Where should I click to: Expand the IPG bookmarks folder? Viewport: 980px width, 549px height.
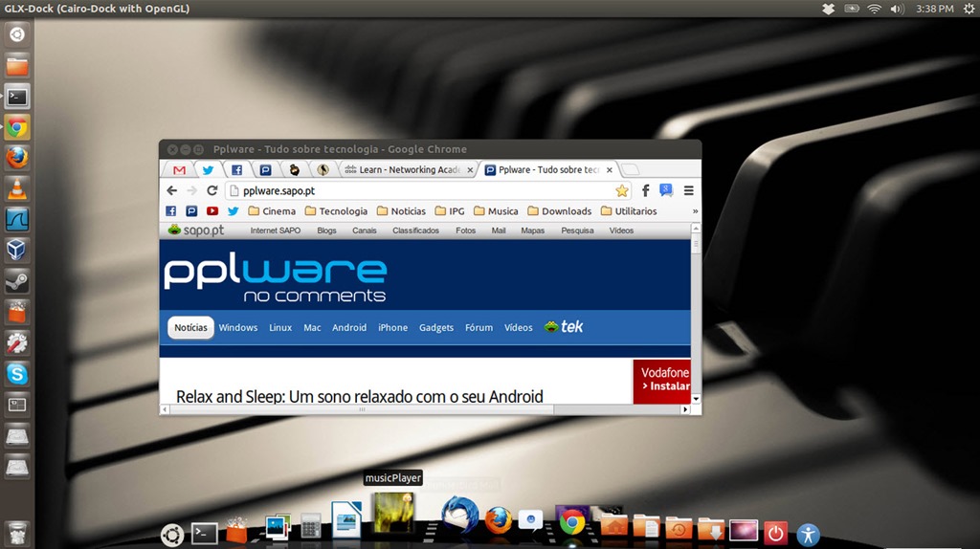point(450,211)
